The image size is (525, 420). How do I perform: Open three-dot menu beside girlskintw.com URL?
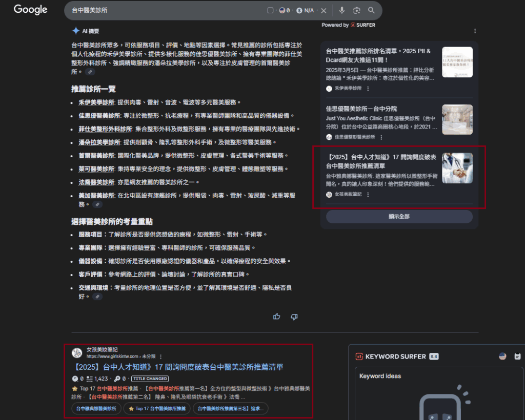tap(160, 357)
